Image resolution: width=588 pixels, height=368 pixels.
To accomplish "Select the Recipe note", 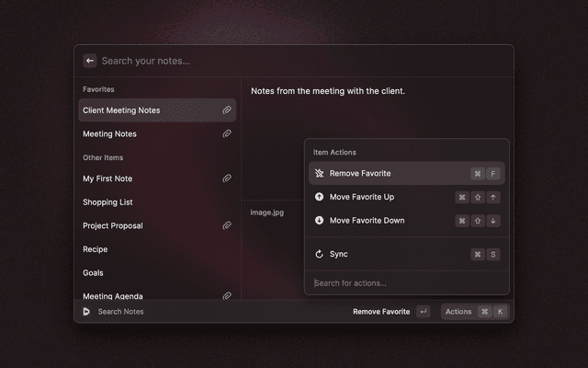I will 96,249.
